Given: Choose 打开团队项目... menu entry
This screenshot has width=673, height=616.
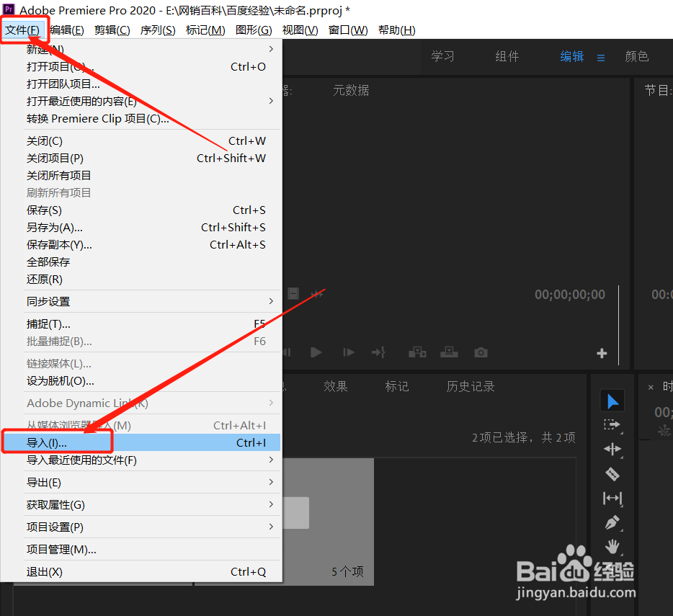Looking at the screenshot, I should (x=141, y=84).
